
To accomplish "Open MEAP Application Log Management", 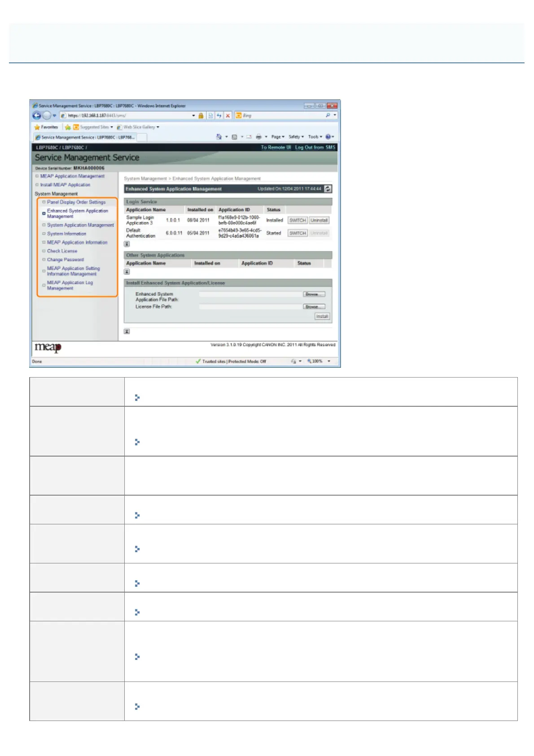I will 70,286.
